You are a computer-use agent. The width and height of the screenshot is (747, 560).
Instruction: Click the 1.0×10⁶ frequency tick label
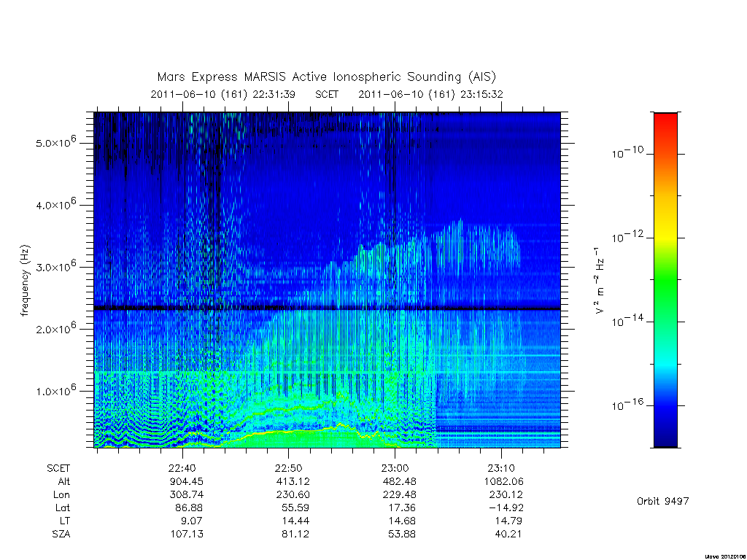tap(56, 390)
